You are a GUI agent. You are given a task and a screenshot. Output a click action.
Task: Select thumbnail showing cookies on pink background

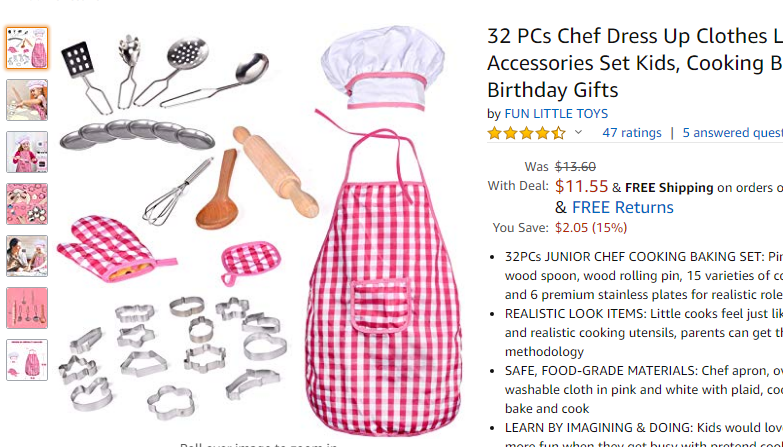coord(27,204)
